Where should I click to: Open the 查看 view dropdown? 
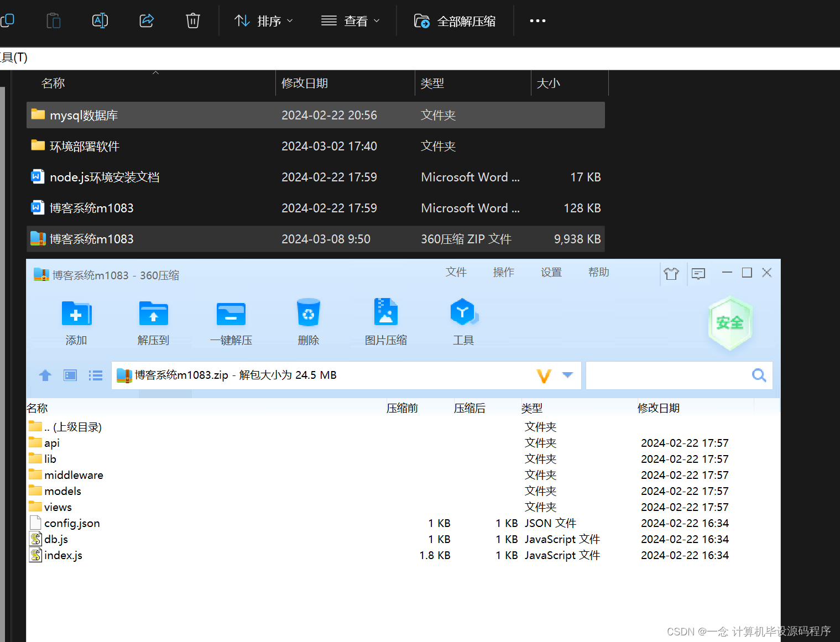(351, 20)
